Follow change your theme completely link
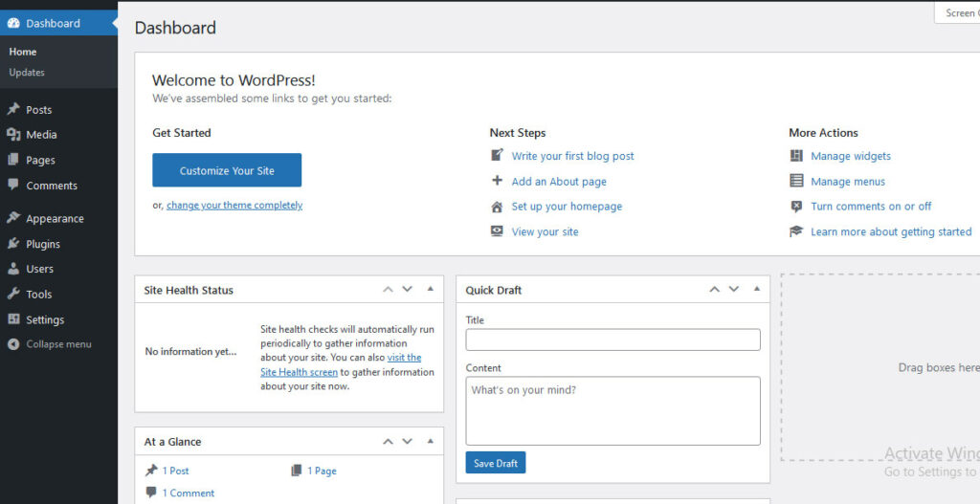980x504 pixels. point(234,205)
